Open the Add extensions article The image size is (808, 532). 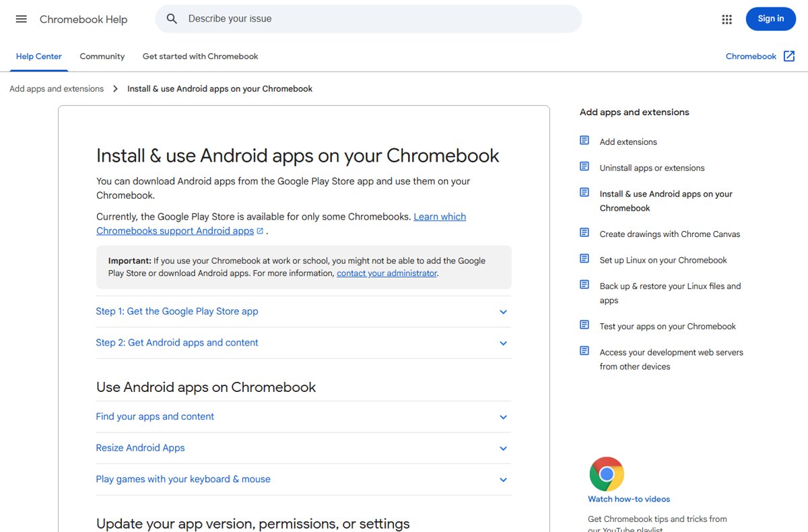(x=628, y=142)
